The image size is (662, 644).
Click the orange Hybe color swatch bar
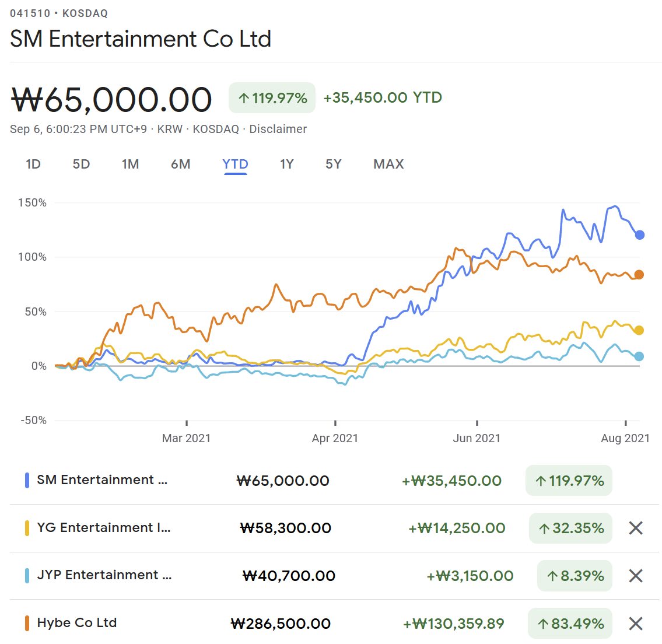click(27, 624)
